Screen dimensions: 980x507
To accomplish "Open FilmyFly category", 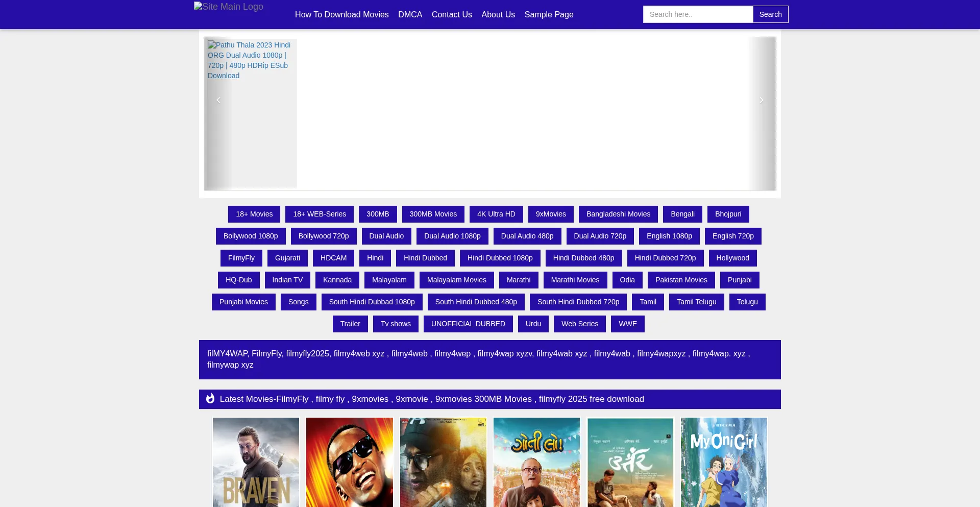I will [241, 258].
